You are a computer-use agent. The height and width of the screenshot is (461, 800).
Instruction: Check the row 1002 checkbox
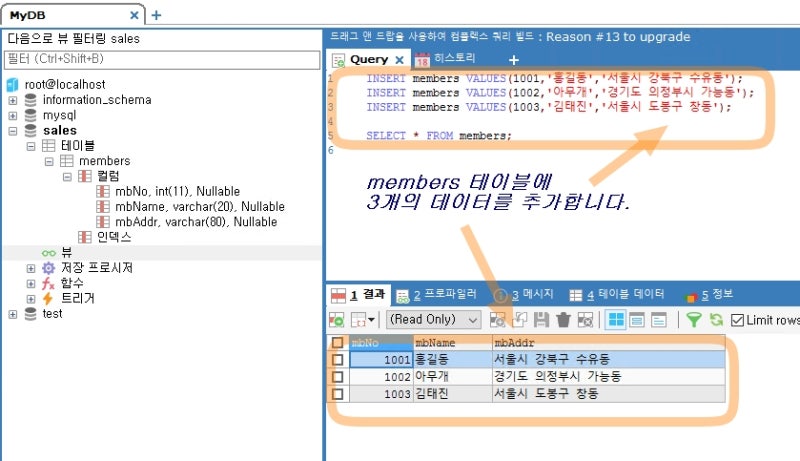point(337,377)
